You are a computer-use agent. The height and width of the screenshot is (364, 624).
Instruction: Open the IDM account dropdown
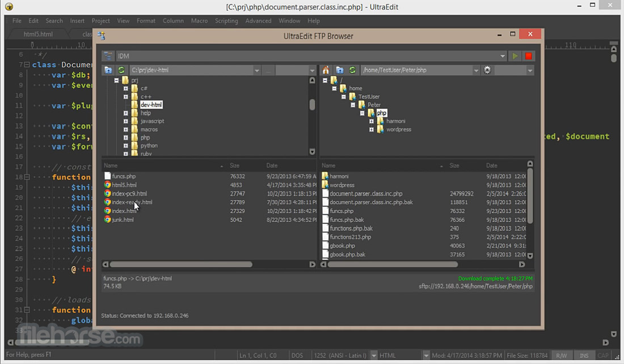coord(502,56)
